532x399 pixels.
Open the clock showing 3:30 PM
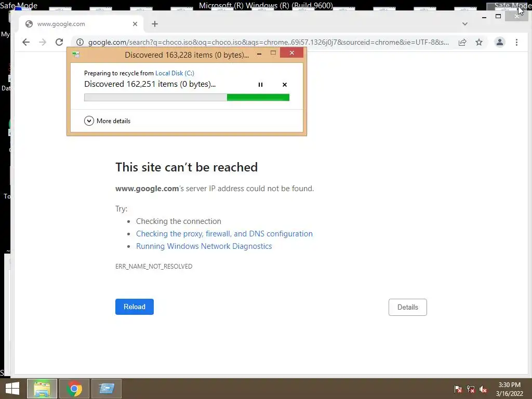click(509, 389)
